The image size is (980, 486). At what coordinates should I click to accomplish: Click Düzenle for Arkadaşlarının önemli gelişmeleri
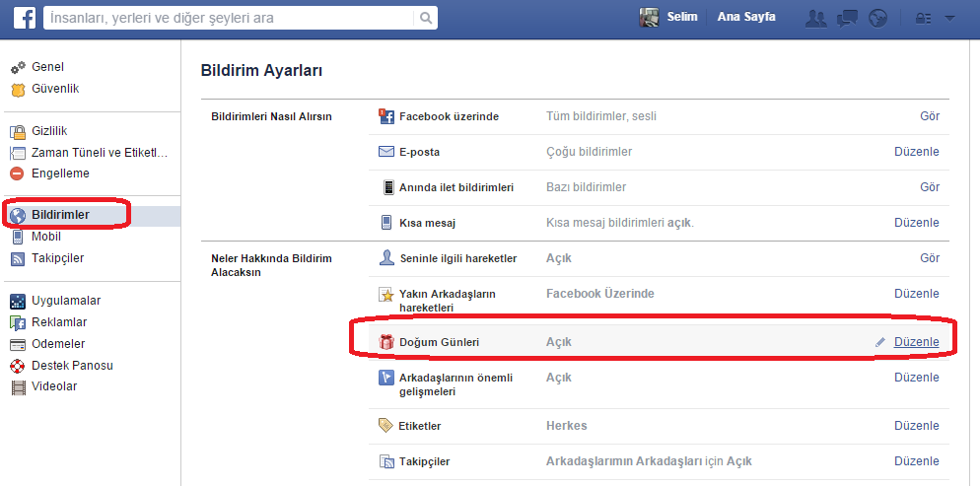click(x=916, y=378)
